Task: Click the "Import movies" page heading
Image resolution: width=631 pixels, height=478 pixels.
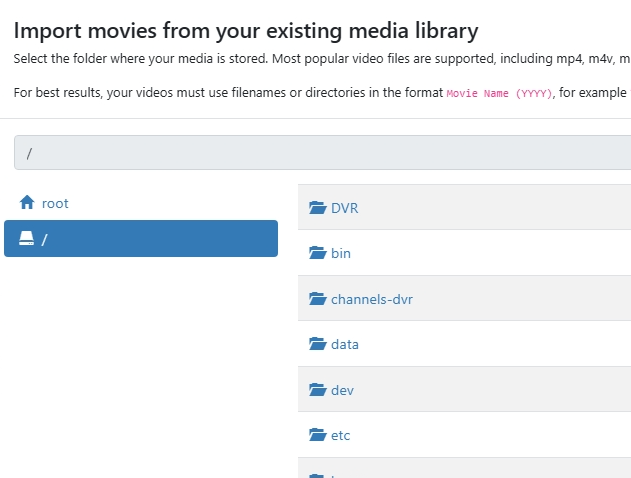Action: coord(246,30)
